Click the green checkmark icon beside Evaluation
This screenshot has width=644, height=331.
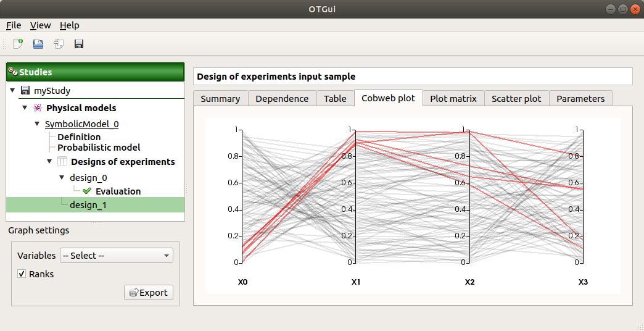click(87, 191)
